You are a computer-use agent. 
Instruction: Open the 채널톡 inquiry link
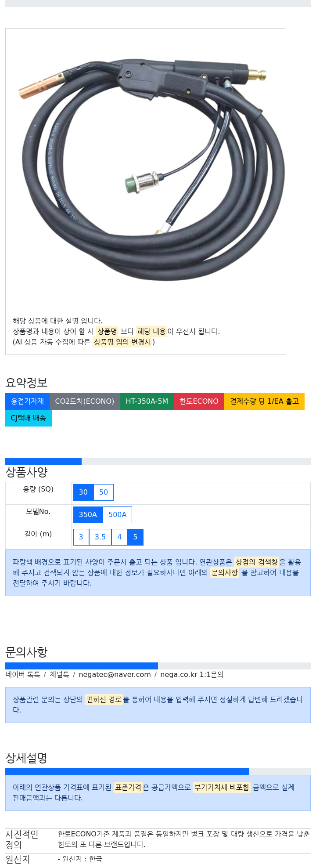pos(59,675)
